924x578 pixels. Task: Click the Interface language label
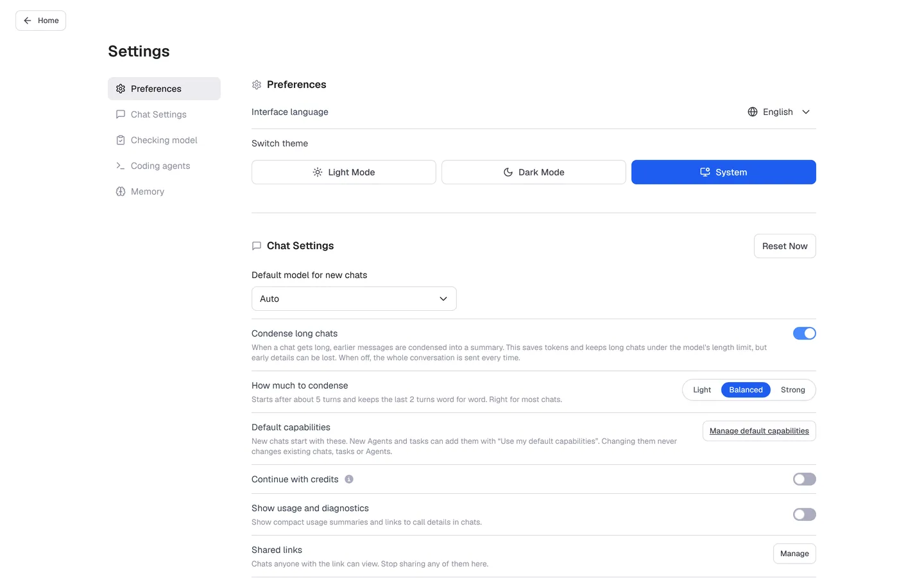(x=290, y=112)
